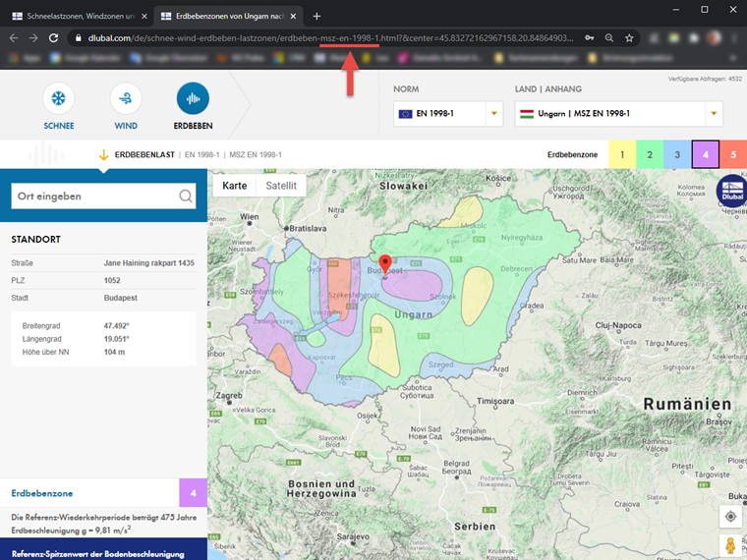The image size is (747, 560).
Task: Open the Land Ungarn MSZ EN 1998-1 dropdown
Action: 618,113
